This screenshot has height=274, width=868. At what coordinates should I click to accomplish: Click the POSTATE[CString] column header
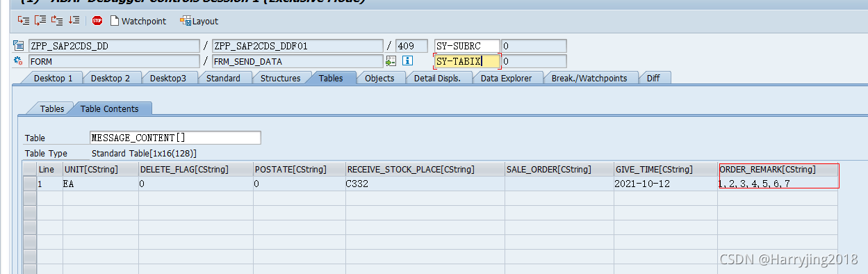point(299,169)
